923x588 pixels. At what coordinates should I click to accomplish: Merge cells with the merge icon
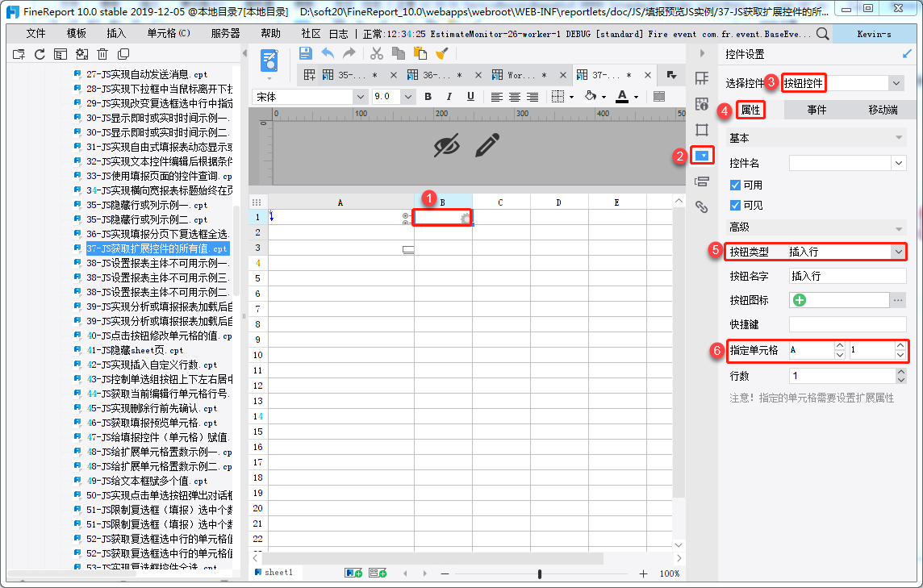pyautogui.click(x=659, y=97)
